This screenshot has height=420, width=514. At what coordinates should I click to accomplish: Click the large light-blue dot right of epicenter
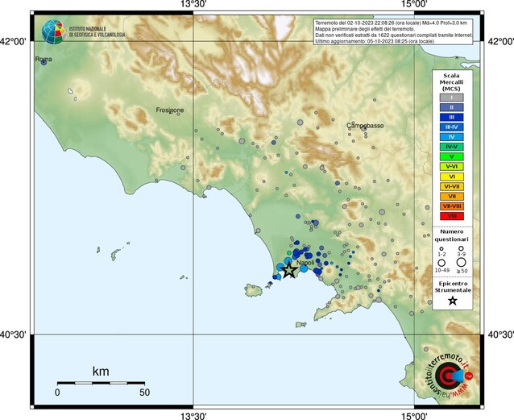tap(305, 268)
